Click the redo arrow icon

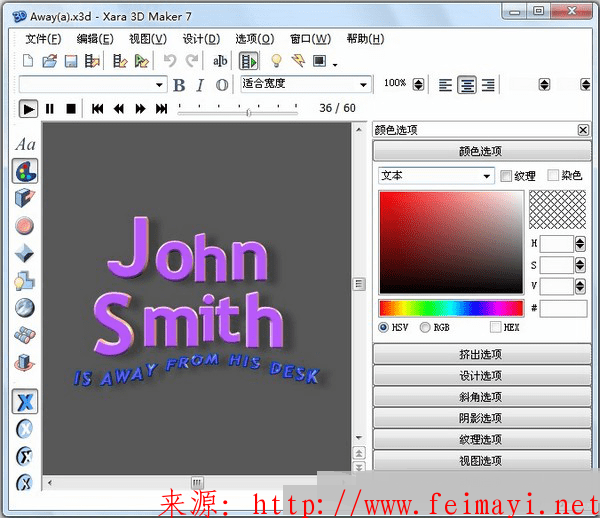pos(192,61)
